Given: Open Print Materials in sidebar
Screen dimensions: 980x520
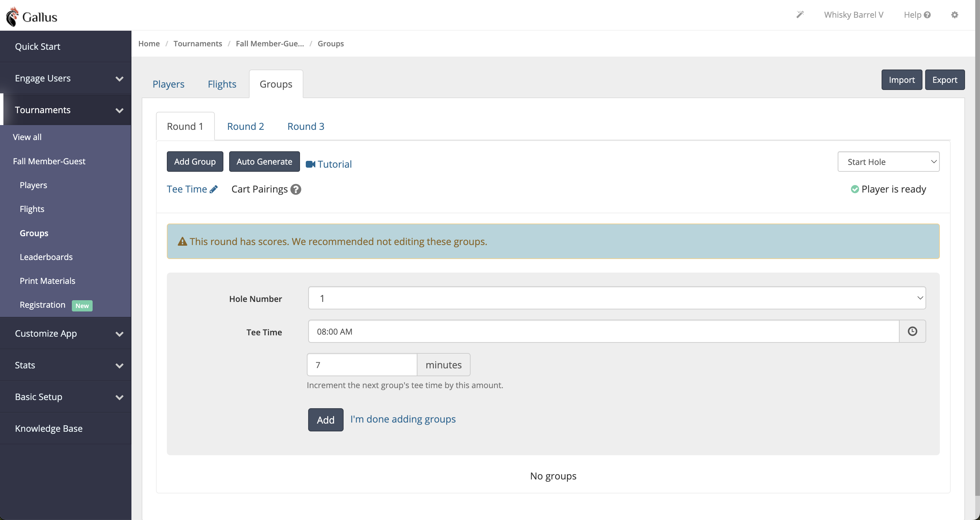Looking at the screenshot, I should 48,281.
